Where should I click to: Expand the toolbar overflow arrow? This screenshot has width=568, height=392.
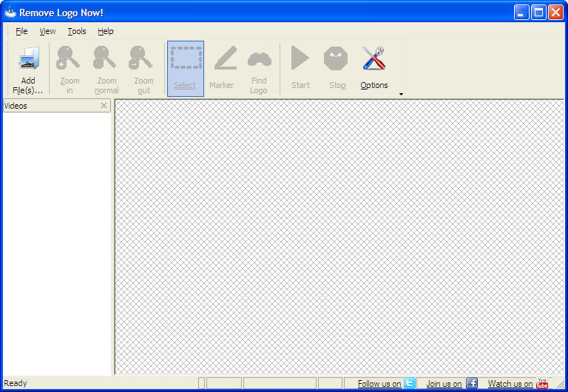[x=401, y=94]
